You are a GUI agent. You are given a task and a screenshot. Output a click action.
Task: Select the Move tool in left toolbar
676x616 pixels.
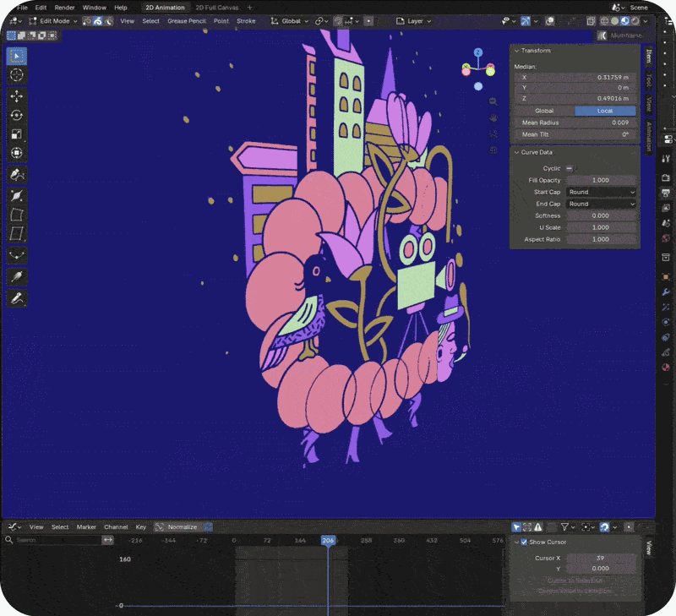click(x=17, y=96)
